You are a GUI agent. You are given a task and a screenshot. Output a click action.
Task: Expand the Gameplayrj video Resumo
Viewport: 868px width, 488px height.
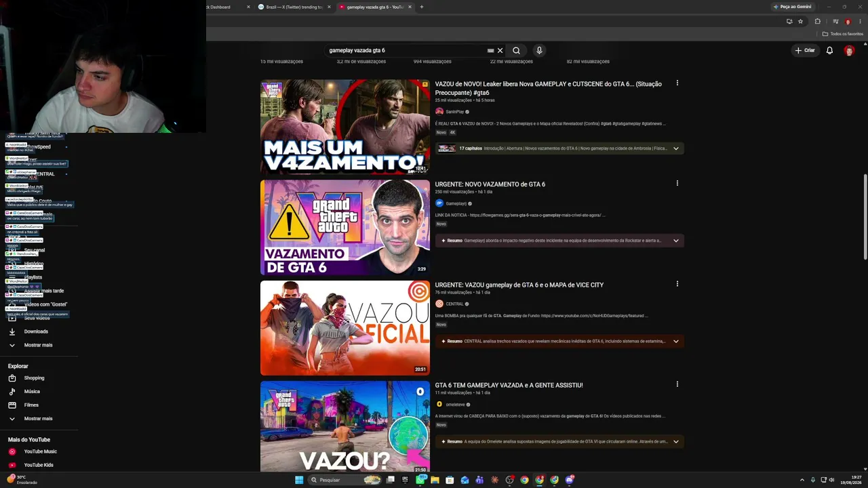pyautogui.click(x=675, y=241)
